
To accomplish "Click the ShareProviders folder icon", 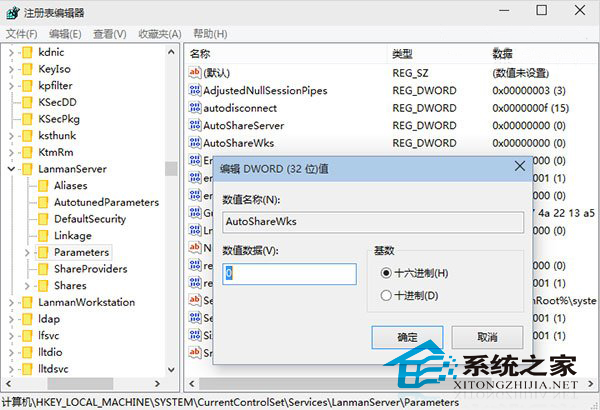I will click(43, 269).
